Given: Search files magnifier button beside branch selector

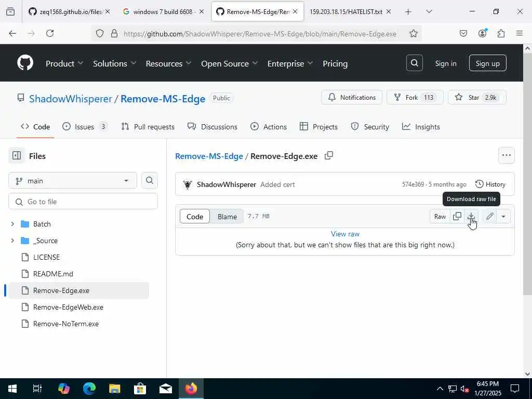Looking at the screenshot, I should coord(149,180).
